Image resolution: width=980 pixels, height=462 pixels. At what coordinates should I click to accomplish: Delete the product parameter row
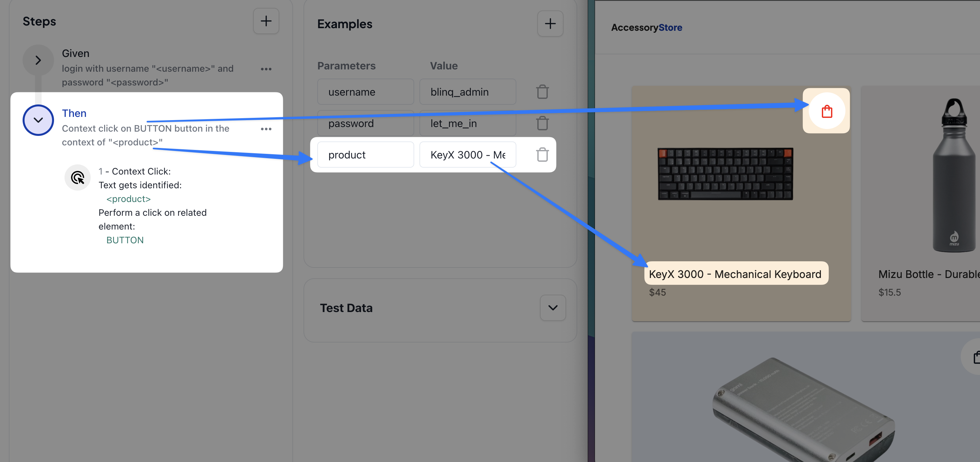542,155
